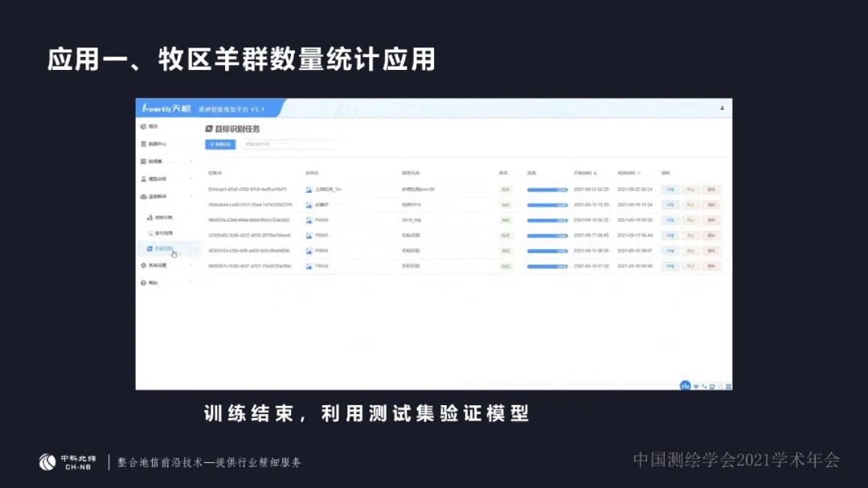Click the 目标识别 icon in sidebar submenu
Image resolution: width=868 pixels, height=488 pixels.
149,249
